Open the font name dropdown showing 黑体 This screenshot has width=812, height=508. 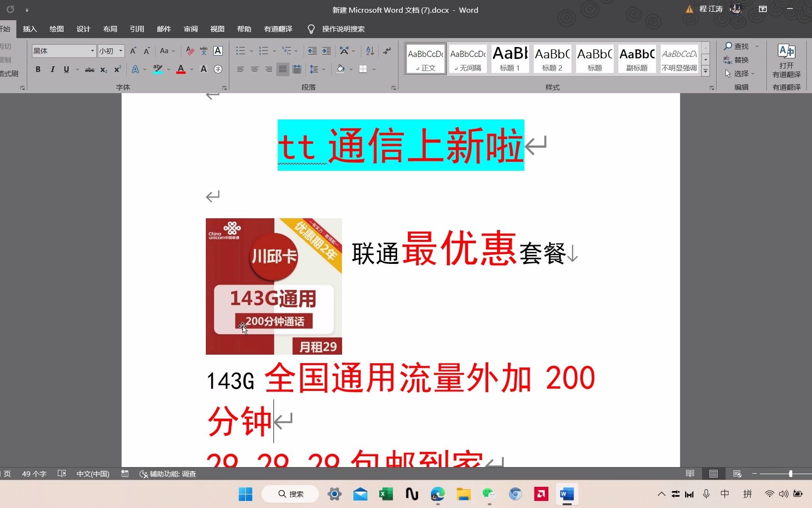pyautogui.click(x=92, y=51)
